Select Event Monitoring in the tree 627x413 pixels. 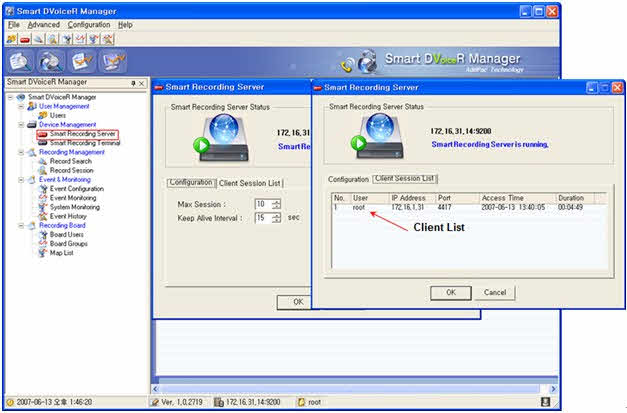[74, 198]
